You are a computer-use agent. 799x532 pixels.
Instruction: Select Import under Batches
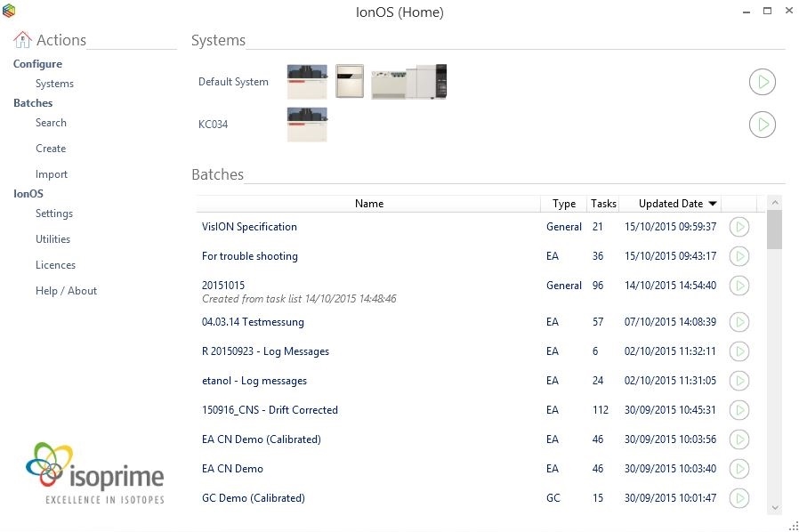click(52, 174)
